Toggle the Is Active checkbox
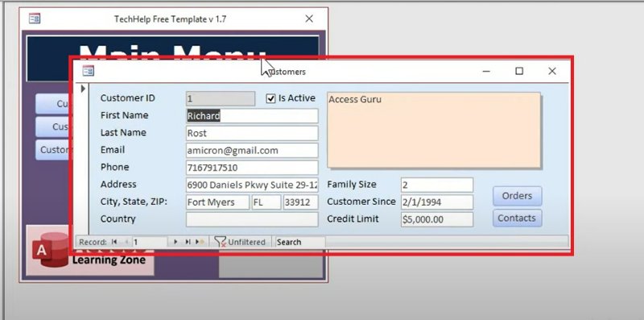The image size is (644, 320). [x=270, y=98]
